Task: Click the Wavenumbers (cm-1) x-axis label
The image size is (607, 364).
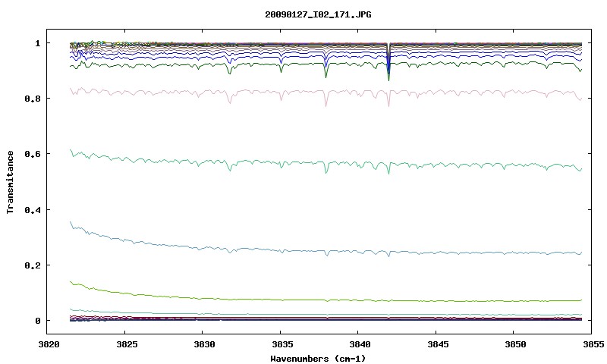Action: (318, 359)
